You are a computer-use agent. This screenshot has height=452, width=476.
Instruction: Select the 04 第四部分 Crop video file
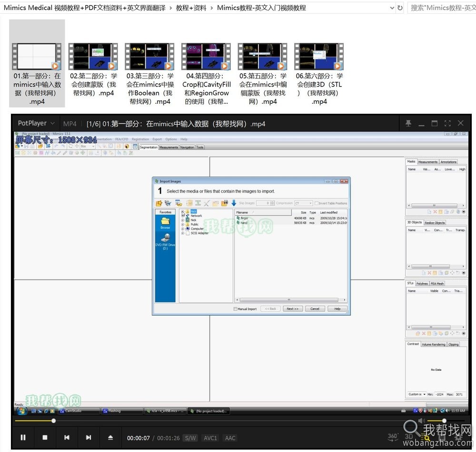pyautogui.click(x=207, y=74)
